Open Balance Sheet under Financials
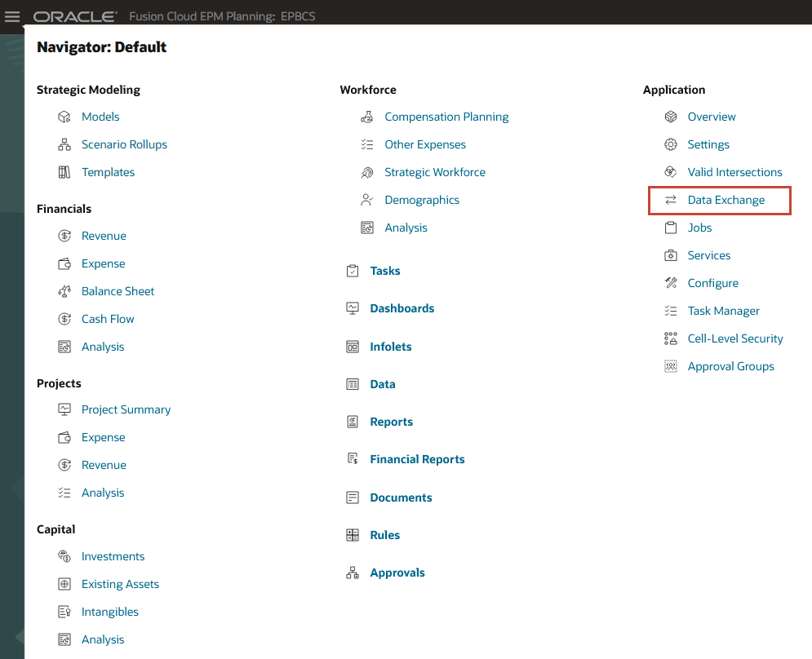Screen dimensions: 812x659 pos(117,291)
